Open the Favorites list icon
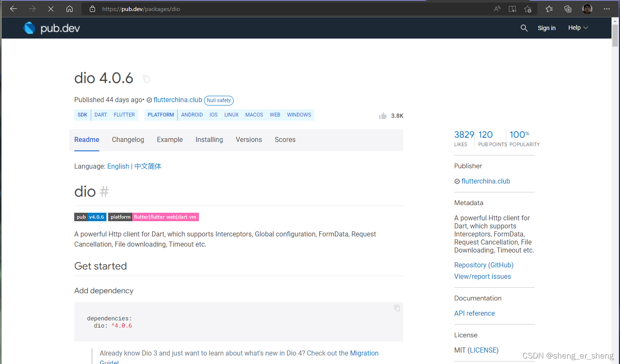 pyautogui.click(x=549, y=9)
